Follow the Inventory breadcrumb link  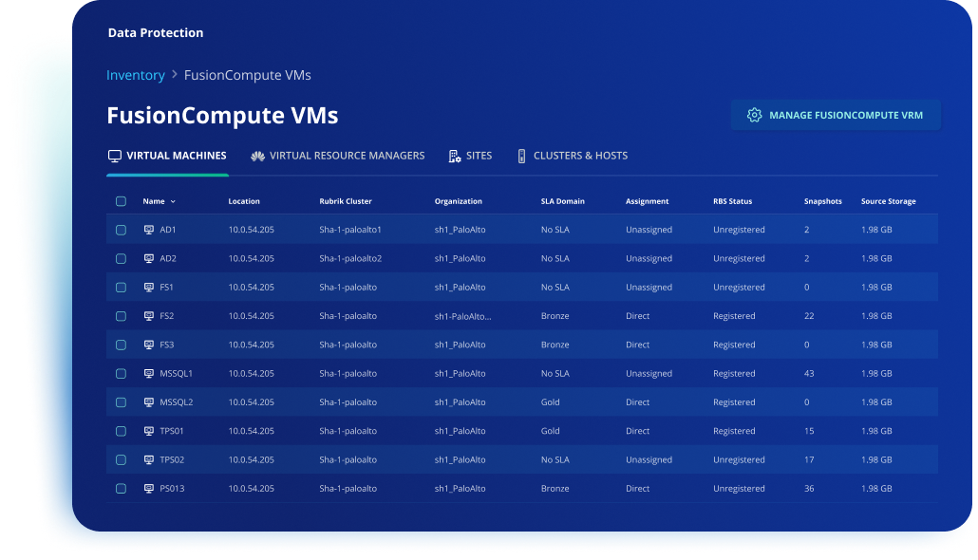(x=136, y=75)
